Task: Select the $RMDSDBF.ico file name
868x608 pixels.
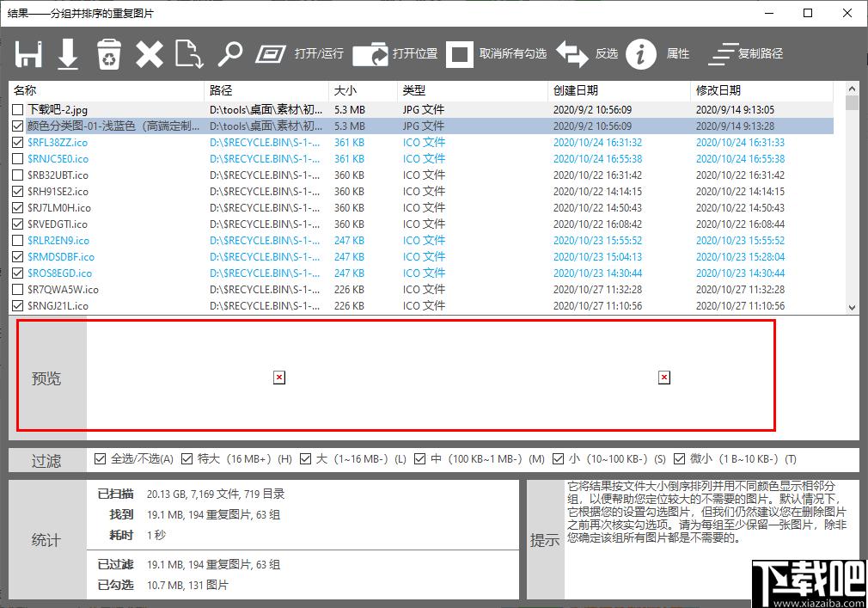Action: [x=61, y=256]
